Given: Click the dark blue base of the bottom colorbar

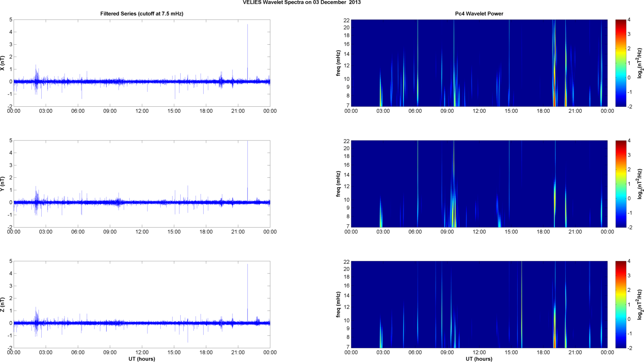Looking at the screenshot, I should click(x=621, y=345).
